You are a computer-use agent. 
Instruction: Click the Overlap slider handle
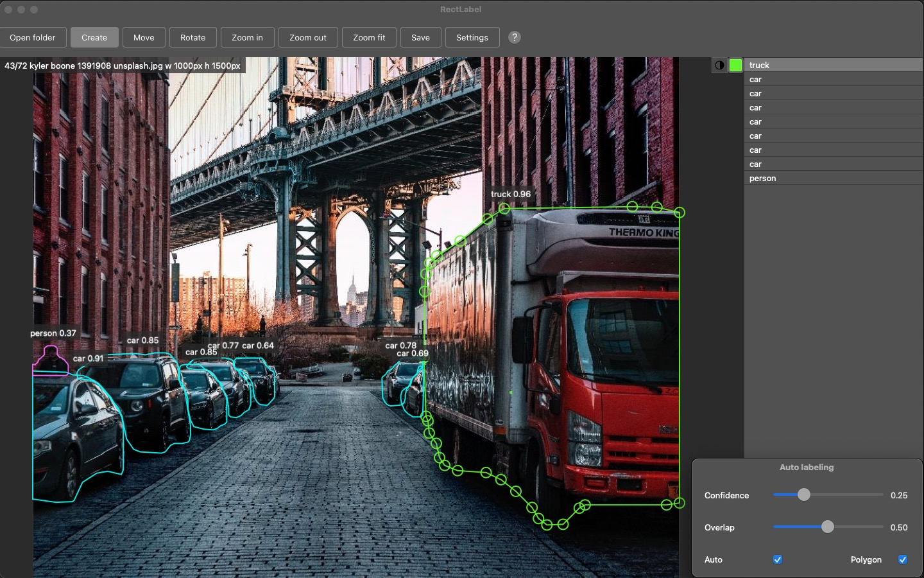828,527
